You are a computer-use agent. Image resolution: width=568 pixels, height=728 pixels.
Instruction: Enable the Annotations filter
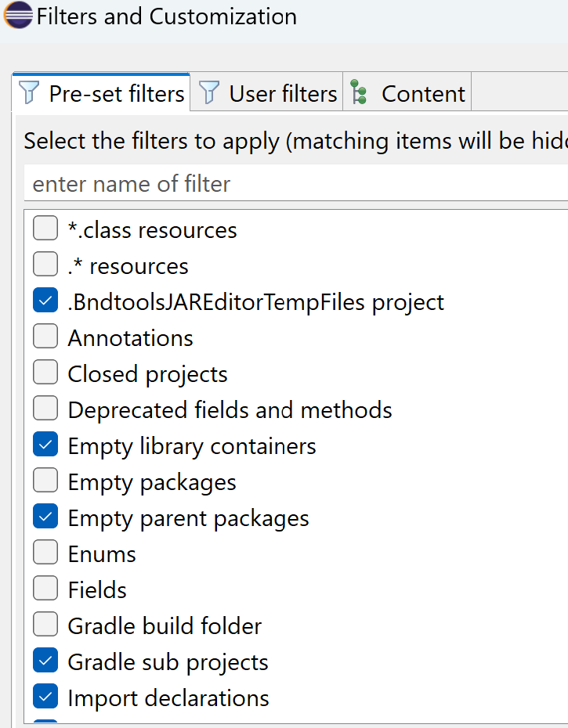click(45, 337)
